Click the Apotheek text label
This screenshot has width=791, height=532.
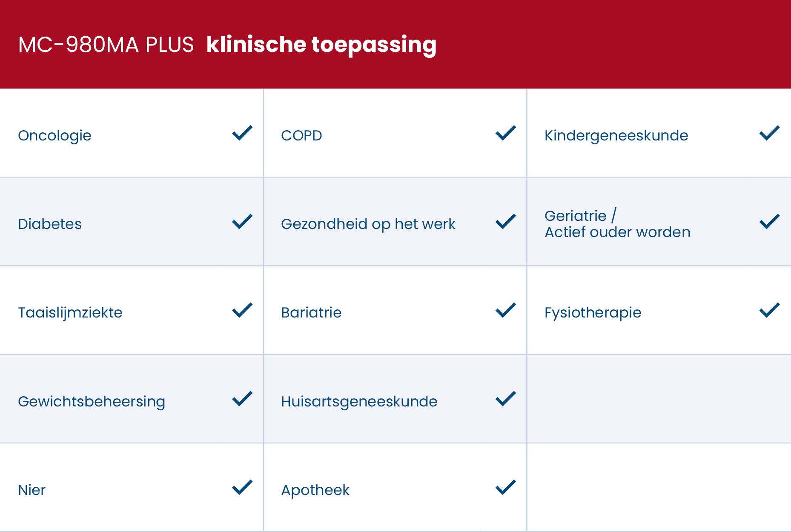315,490
